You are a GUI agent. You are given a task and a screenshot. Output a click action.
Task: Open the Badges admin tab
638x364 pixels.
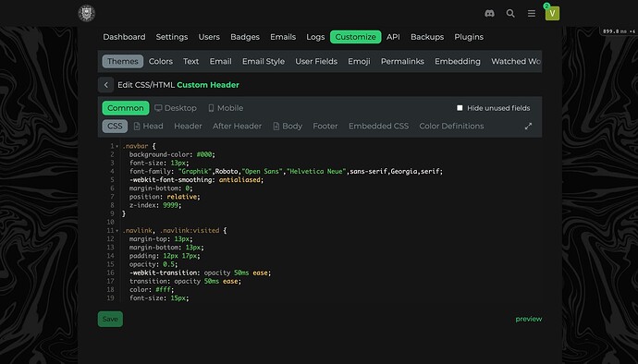tap(245, 37)
